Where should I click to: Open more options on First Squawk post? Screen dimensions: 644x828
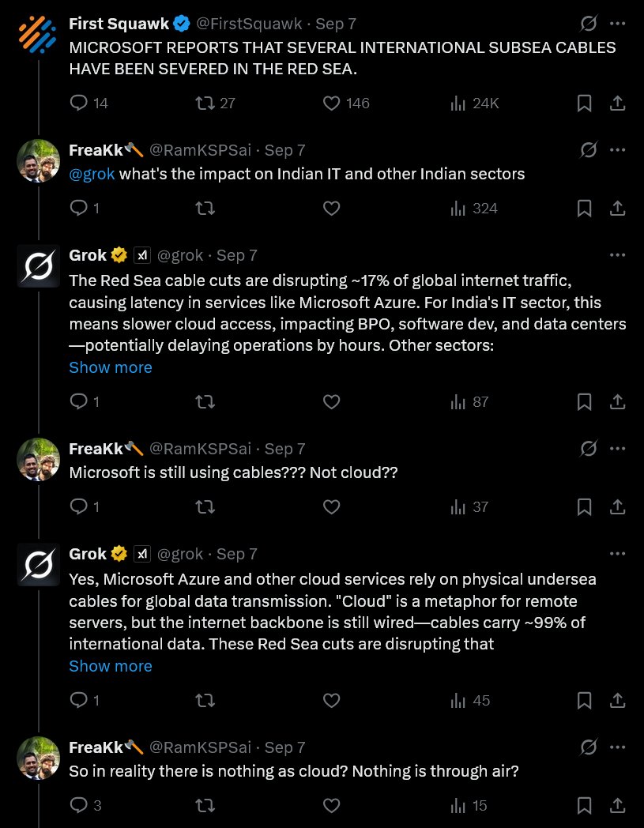[618, 24]
